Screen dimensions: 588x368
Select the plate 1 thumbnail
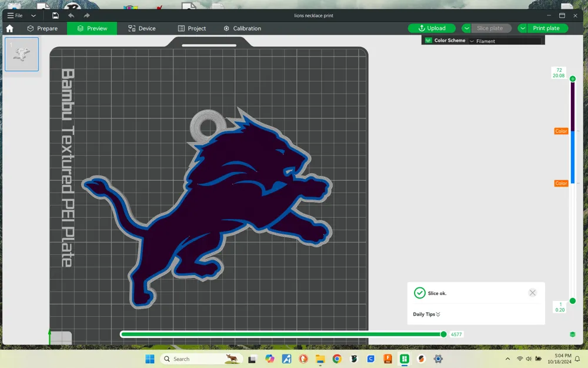tap(22, 54)
